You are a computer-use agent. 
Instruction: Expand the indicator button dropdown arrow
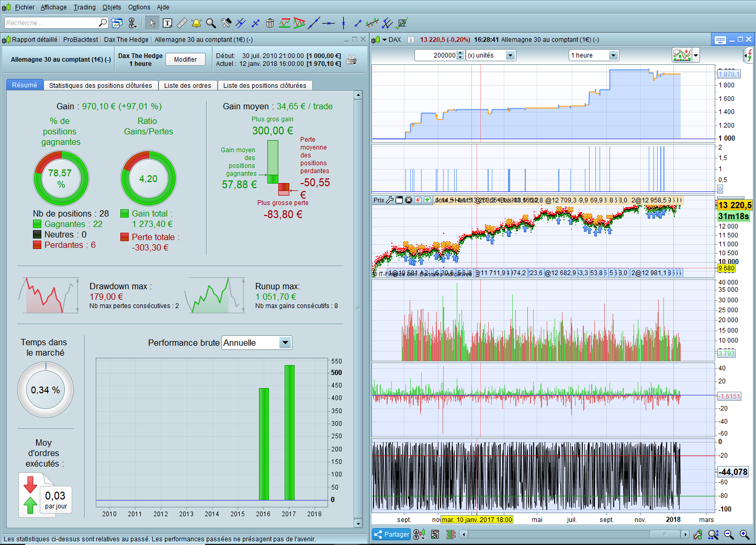(695, 55)
